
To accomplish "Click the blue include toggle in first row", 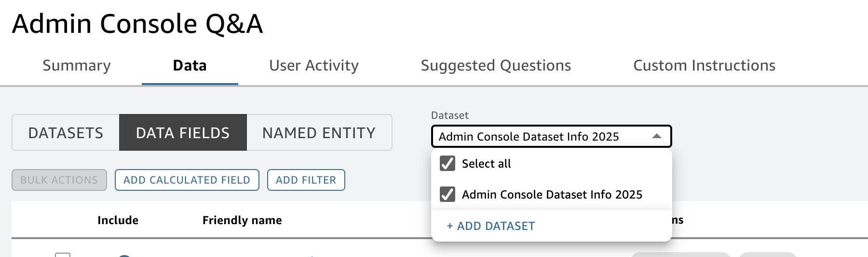I will (x=124, y=256).
